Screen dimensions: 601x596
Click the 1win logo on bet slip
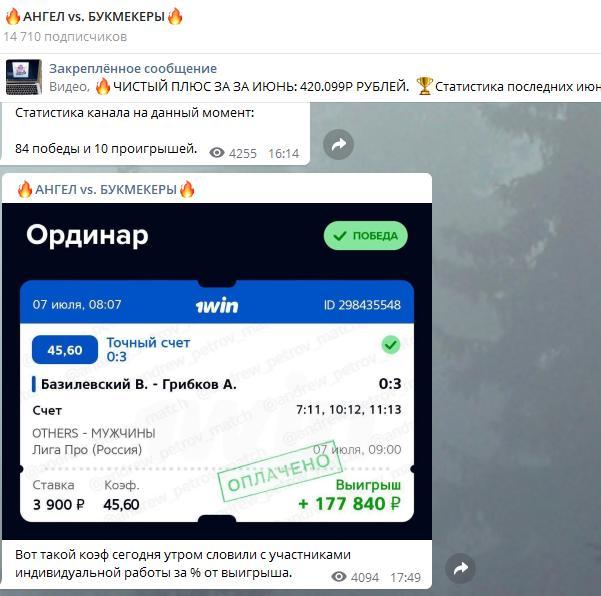click(x=217, y=305)
